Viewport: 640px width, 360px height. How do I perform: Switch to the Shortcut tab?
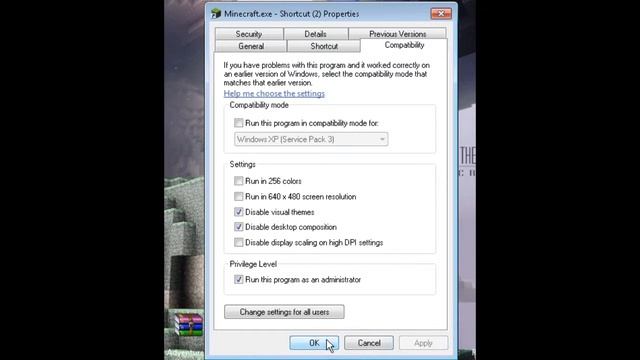[x=324, y=46]
